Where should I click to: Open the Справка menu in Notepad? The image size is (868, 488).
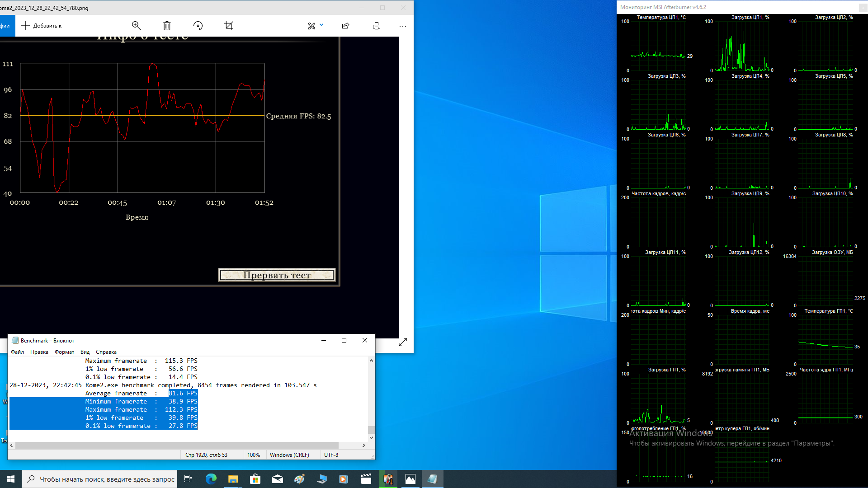(106, 352)
